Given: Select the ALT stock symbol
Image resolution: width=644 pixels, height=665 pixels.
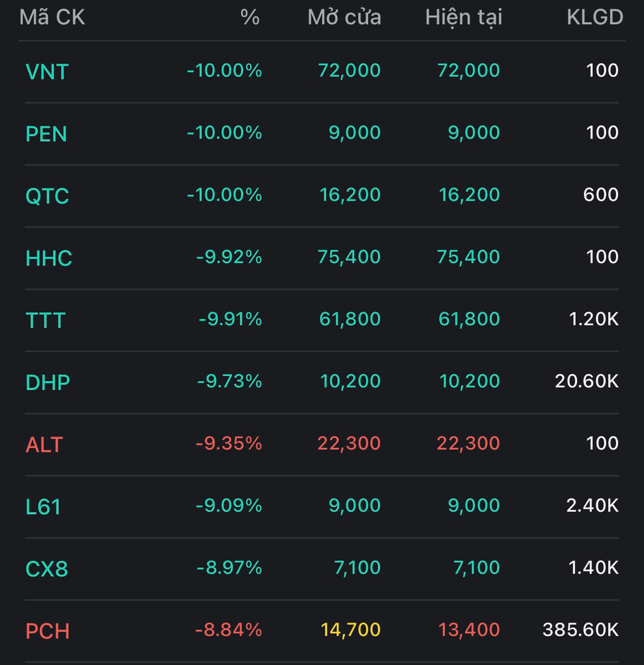Looking at the screenshot, I should 44,444.
